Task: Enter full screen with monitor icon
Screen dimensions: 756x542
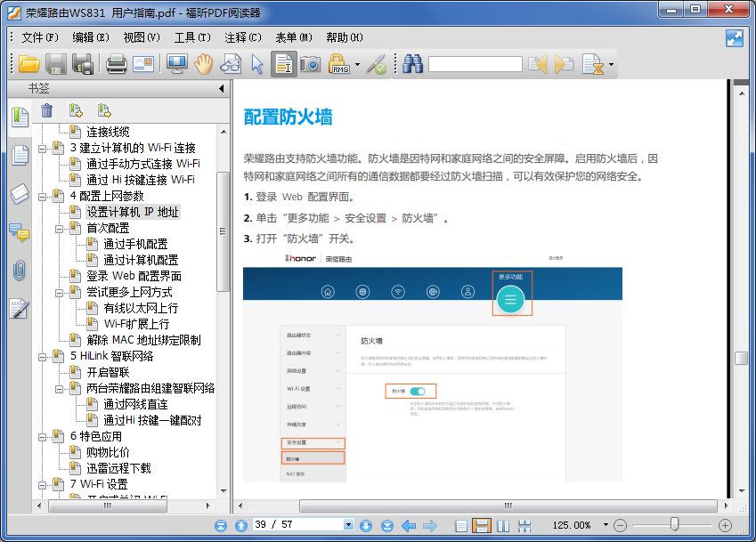Action: pyautogui.click(x=177, y=64)
